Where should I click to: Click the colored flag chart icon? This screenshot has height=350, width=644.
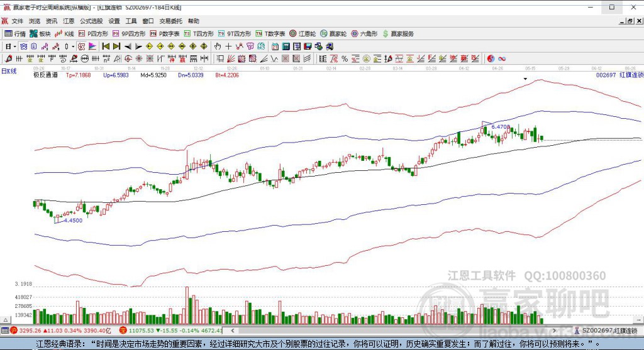coord(93,46)
